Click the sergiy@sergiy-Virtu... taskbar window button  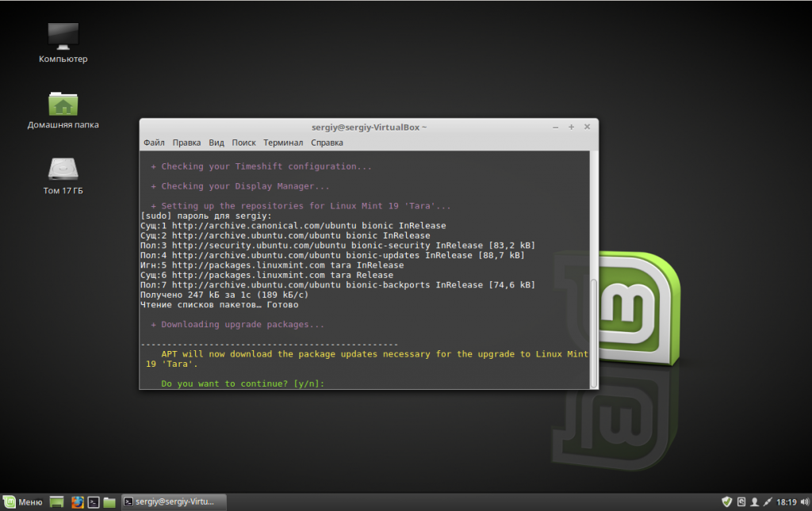point(174,501)
